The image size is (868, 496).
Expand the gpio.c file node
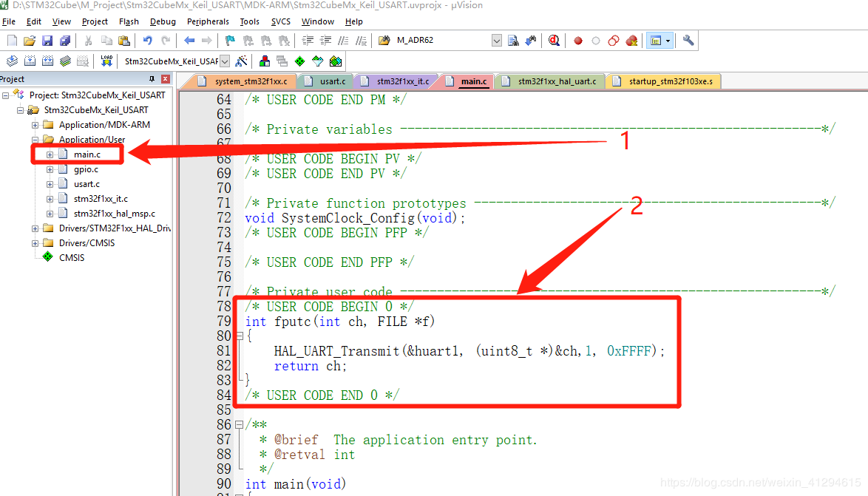(x=50, y=169)
